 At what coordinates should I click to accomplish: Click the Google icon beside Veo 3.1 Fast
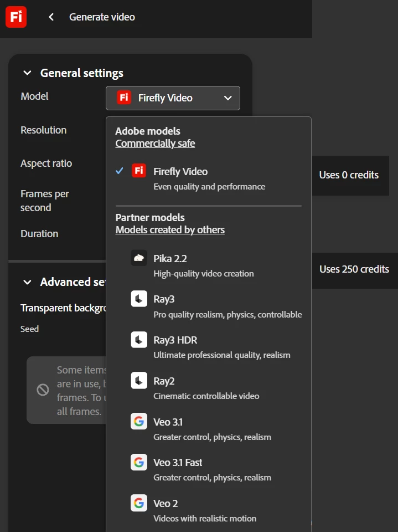(x=139, y=462)
